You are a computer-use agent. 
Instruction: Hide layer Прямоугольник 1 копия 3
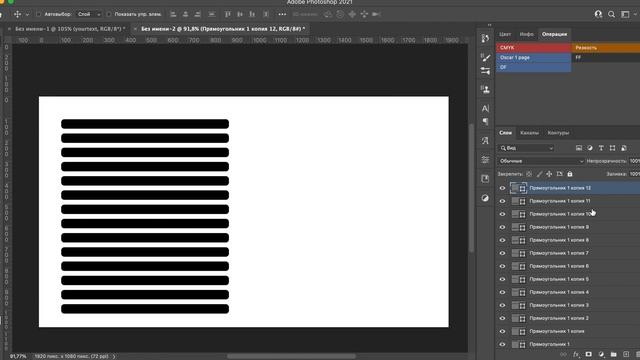[502, 305]
